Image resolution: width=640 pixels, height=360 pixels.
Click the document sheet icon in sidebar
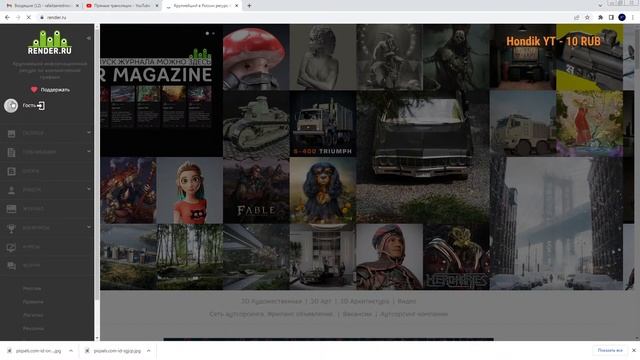[11, 152]
